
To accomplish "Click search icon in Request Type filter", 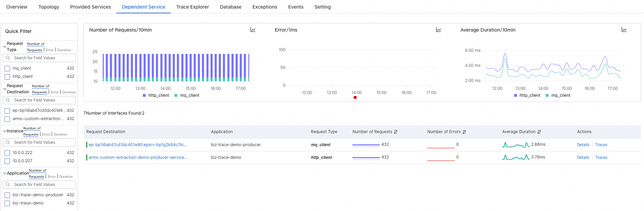I will coord(8,58).
